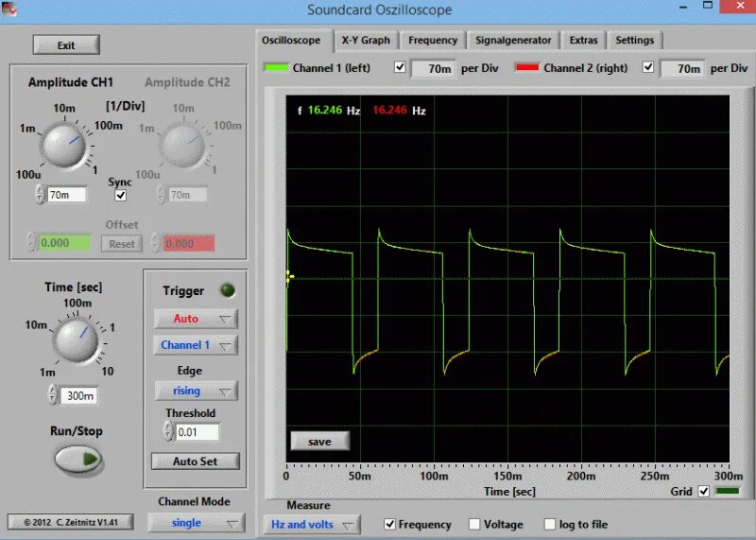Open the trigger Channel 1 dropdown

[x=196, y=345]
